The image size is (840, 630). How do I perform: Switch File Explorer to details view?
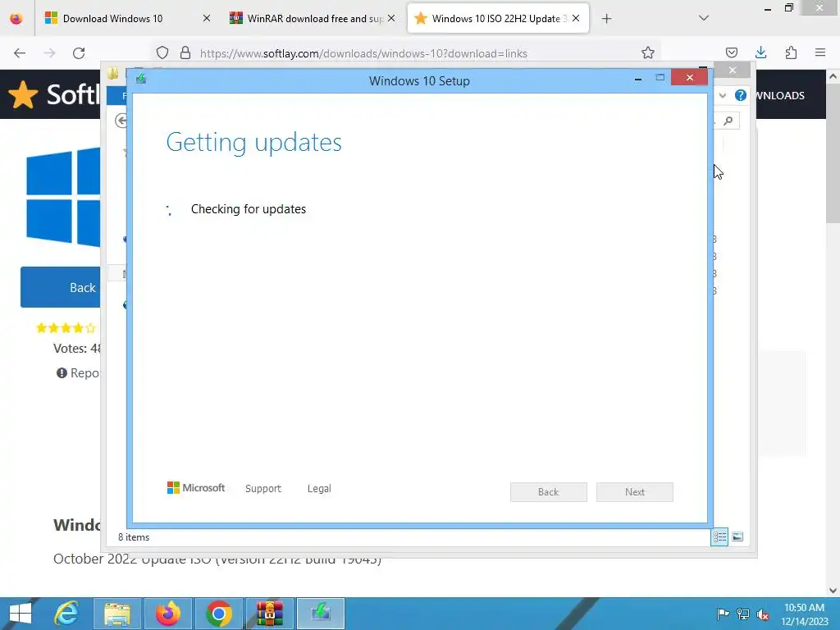(719, 536)
